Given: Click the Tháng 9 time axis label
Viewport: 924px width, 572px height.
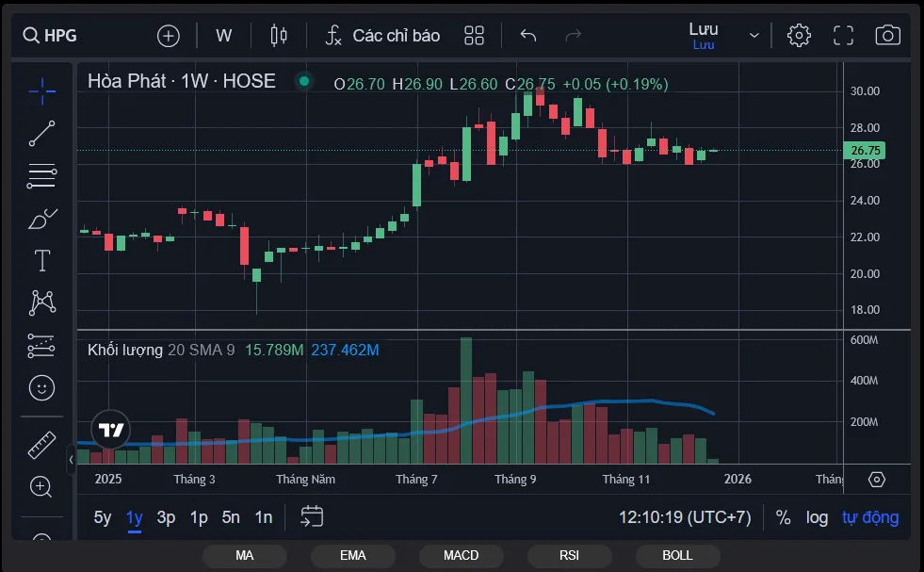Looking at the screenshot, I should pos(515,479).
